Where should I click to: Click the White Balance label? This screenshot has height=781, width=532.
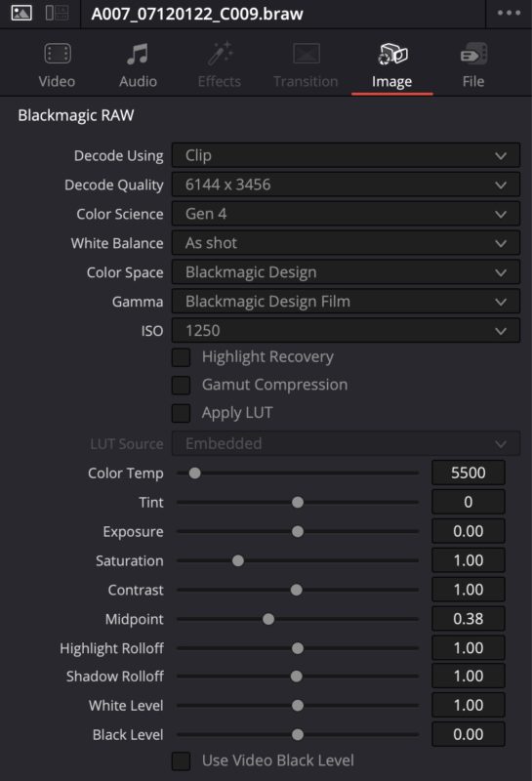[117, 243]
